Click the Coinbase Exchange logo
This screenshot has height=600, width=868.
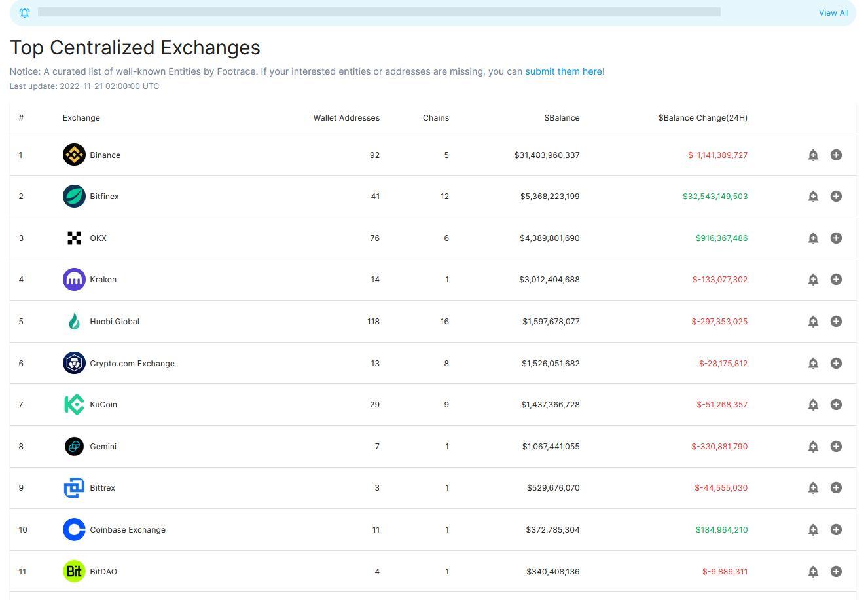(x=74, y=530)
